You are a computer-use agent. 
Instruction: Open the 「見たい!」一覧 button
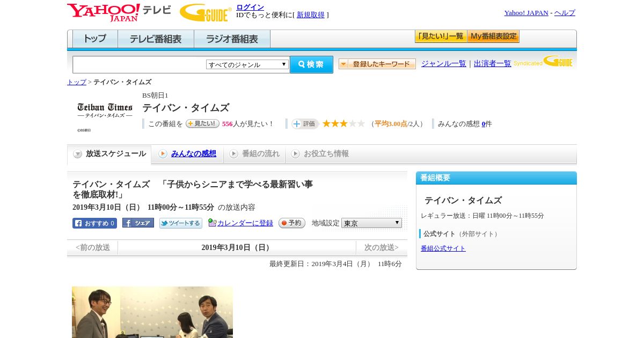click(441, 36)
